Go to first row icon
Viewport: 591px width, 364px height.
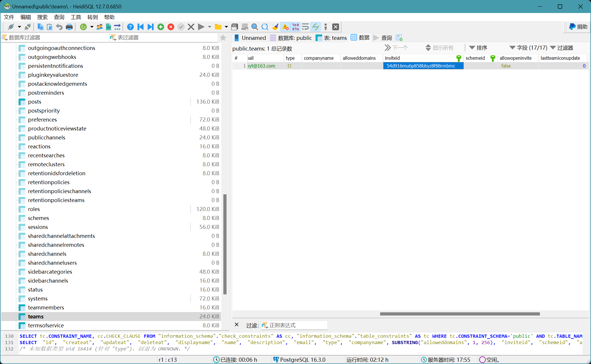(x=141, y=27)
